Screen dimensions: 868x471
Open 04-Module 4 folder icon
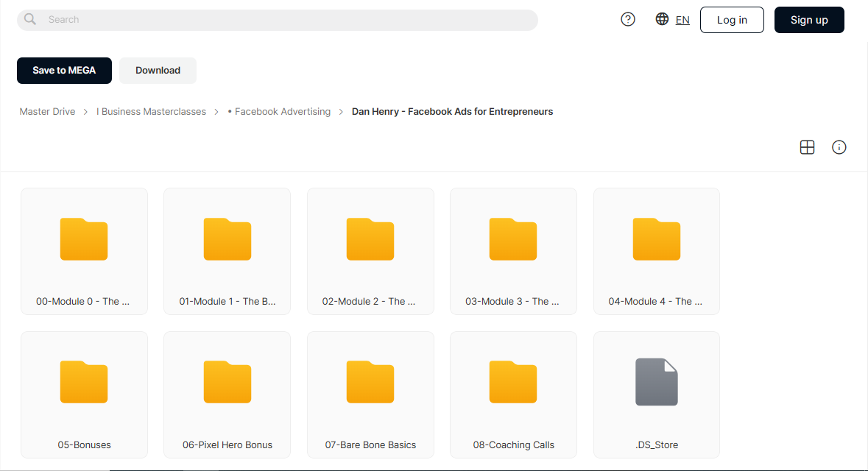pyautogui.click(x=657, y=239)
